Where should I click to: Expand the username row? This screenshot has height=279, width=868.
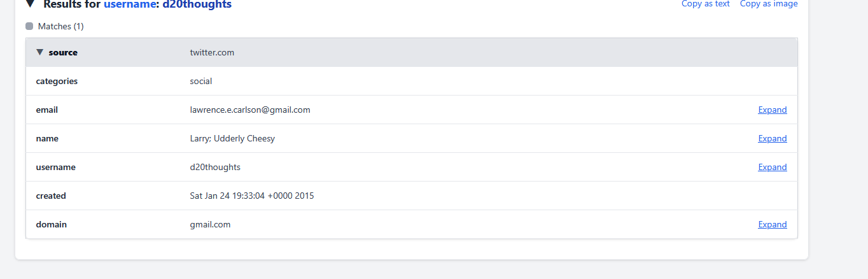(x=772, y=167)
